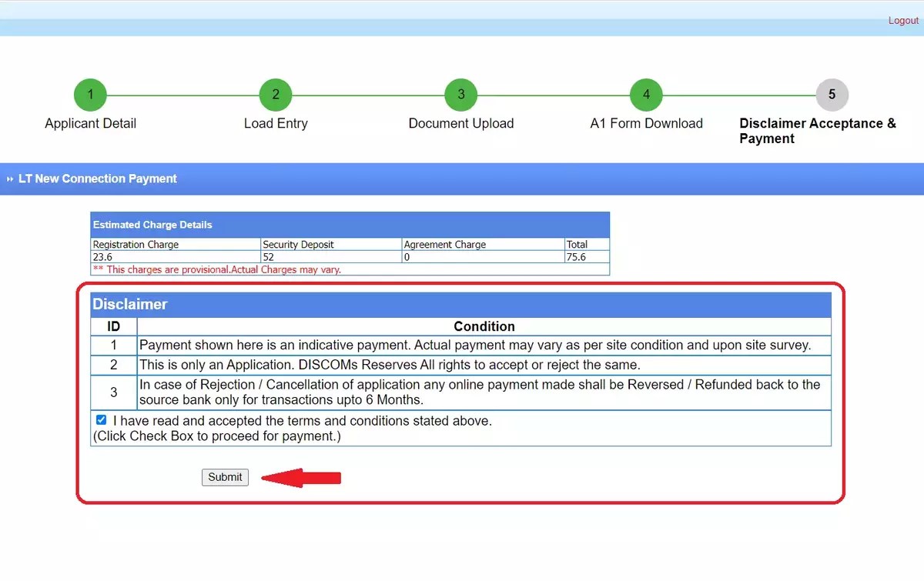Click the Applicant Detail step label
Image resolution: width=924 pixels, height=581 pixels.
coord(90,123)
